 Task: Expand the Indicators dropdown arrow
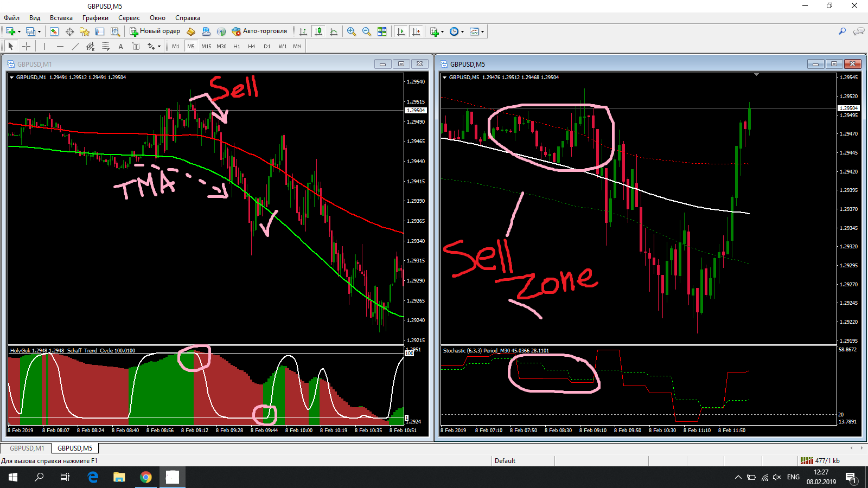(x=443, y=31)
